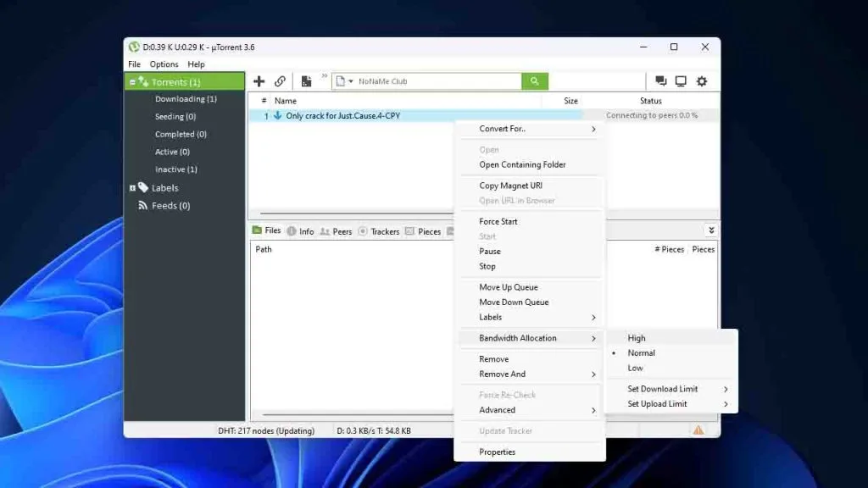Image resolution: width=868 pixels, height=488 pixels.
Task: Choose Move Down Queue
Action: [x=530, y=302]
